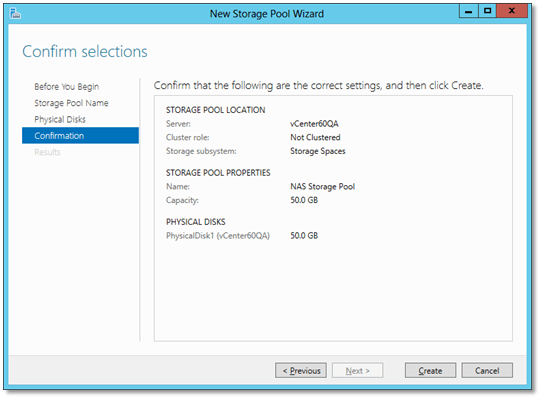
Task: Go back with the Previous button
Action: tap(301, 370)
